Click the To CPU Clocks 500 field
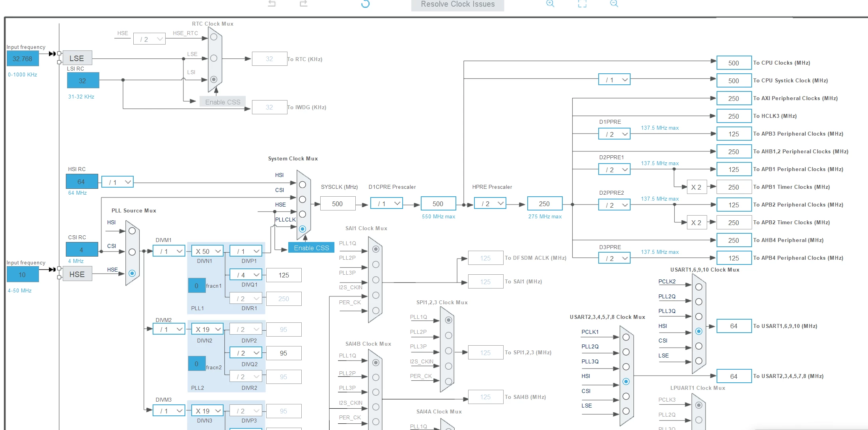 click(734, 63)
